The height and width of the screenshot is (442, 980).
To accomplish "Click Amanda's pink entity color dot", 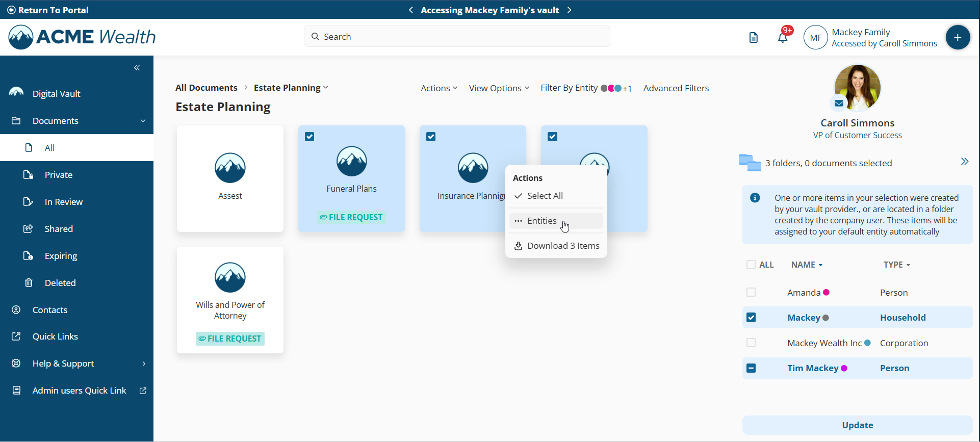I will 826,292.
